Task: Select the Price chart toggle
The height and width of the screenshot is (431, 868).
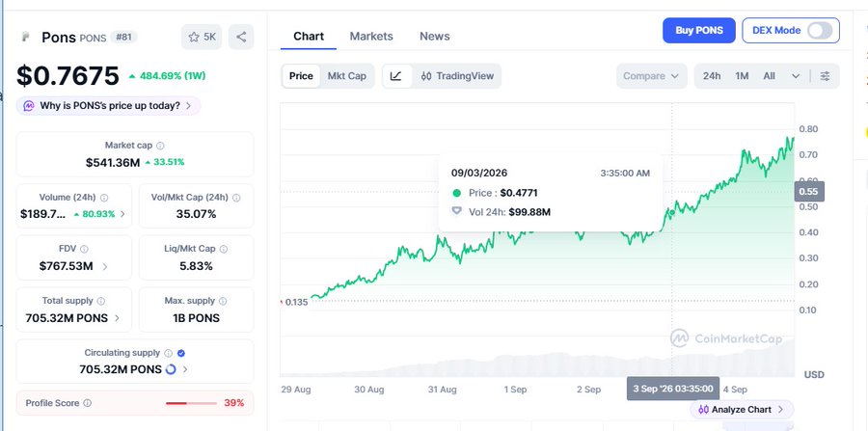Action: point(301,76)
